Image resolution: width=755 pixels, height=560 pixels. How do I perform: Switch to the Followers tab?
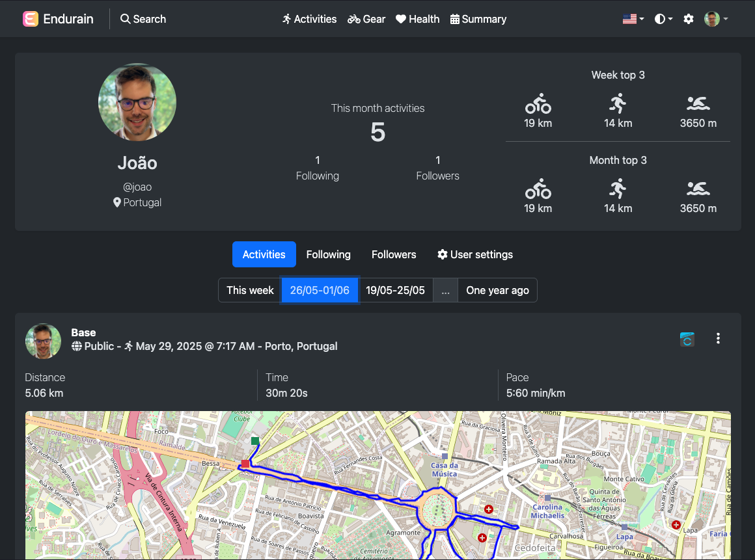[394, 254]
